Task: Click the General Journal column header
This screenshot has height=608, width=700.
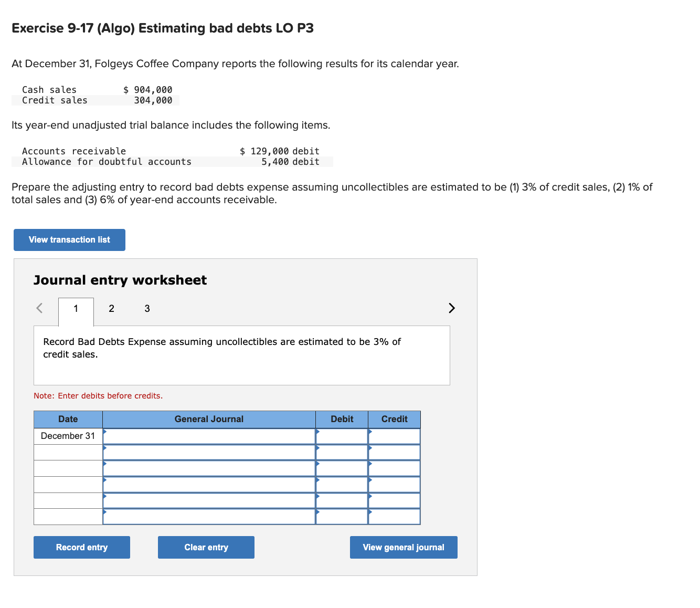Action: coord(209,419)
